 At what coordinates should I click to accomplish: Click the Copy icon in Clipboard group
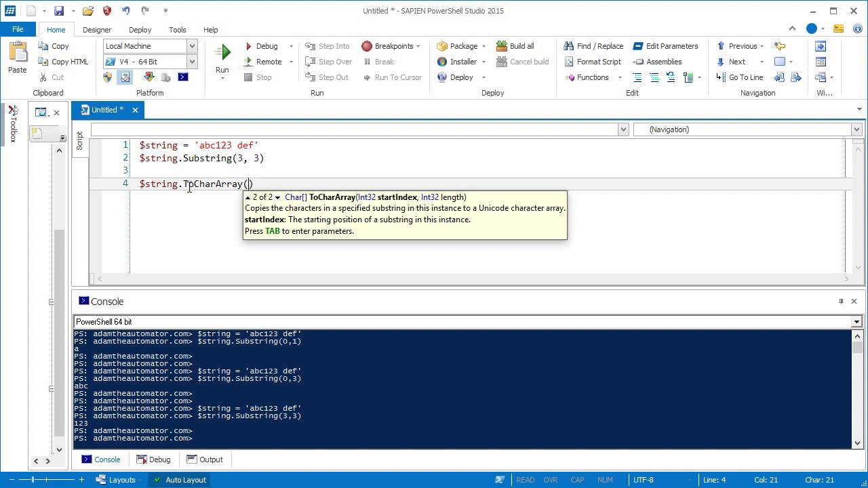(43, 46)
